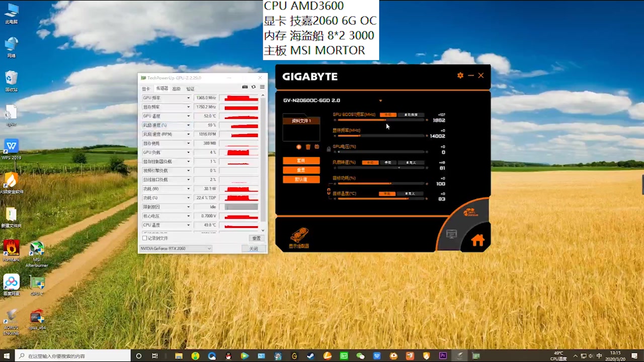The image size is (644, 362).
Task: Click the grey monitor icon in Gigabyte
Action: click(x=451, y=234)
